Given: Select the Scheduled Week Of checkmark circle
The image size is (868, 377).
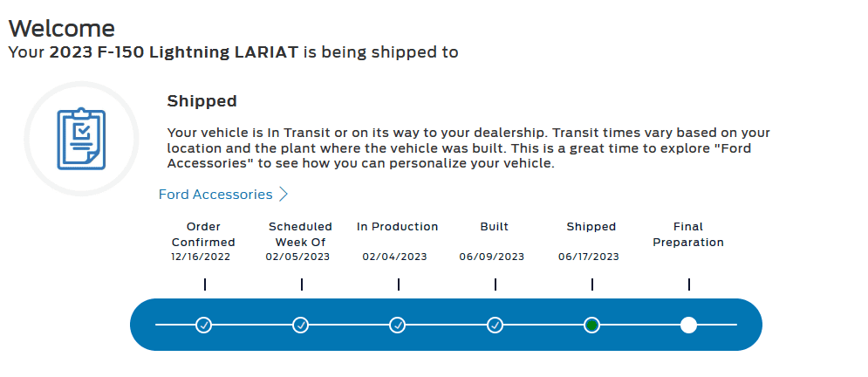Looking at the screenshot, I should pos(300,325).
